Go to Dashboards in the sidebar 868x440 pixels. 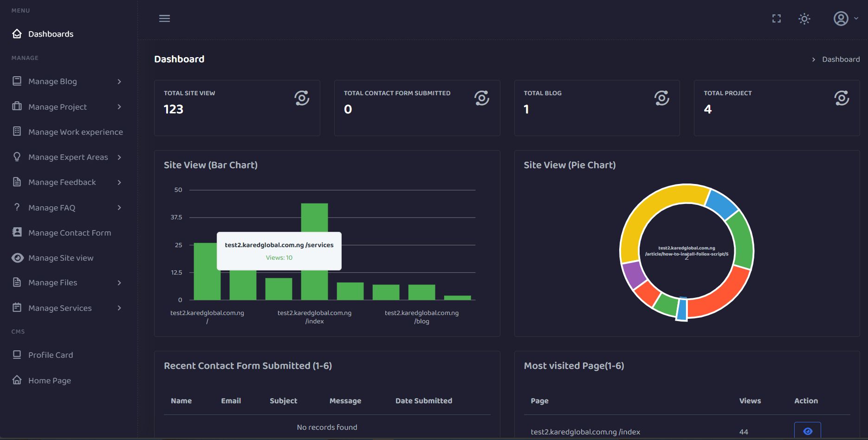pos(51,34)
